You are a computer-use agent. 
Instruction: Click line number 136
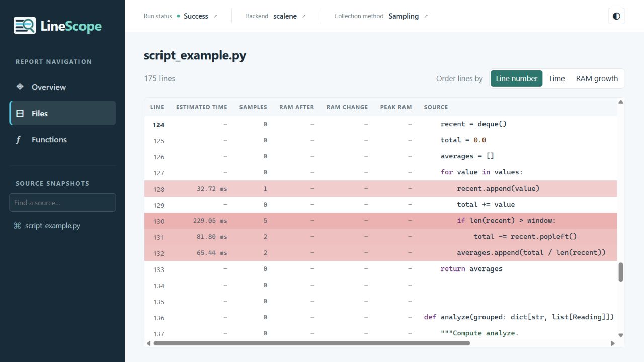159,318
